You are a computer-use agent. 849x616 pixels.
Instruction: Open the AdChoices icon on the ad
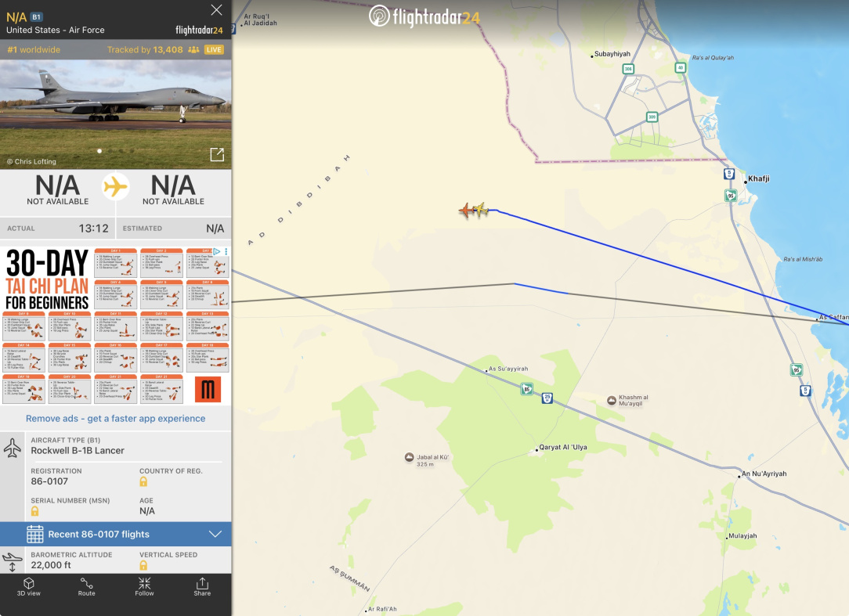[x=217, y=251]
